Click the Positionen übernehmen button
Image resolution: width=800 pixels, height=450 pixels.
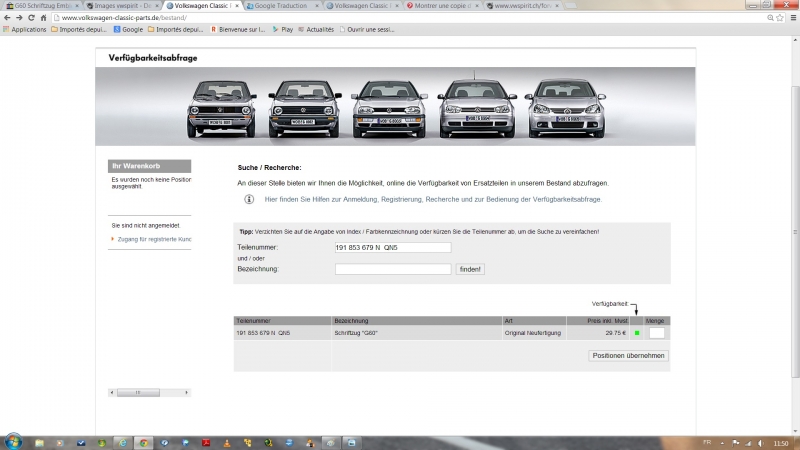[x=628, y=355]
